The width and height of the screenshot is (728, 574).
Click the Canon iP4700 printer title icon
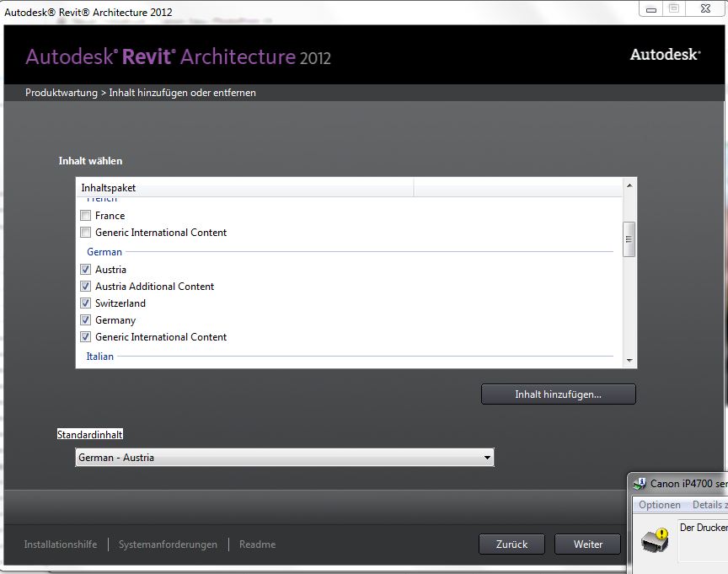[640, 484]
